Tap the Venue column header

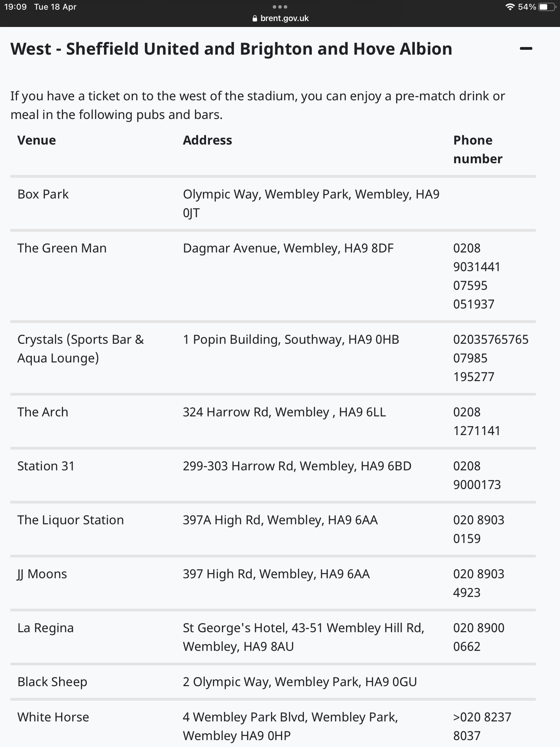pos(37,140)
